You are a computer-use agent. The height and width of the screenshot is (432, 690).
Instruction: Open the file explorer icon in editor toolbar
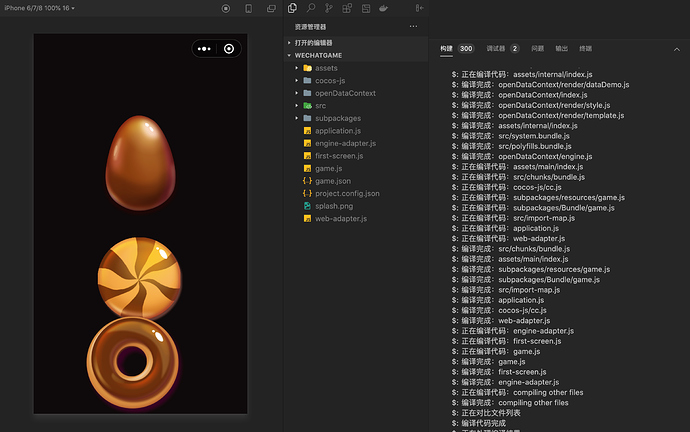[292, 8]
